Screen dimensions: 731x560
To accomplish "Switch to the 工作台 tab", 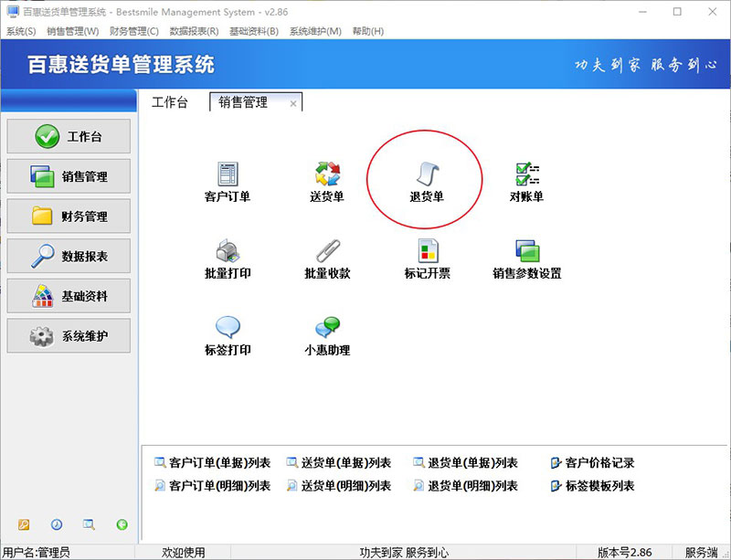I will [x=170, y=102].
